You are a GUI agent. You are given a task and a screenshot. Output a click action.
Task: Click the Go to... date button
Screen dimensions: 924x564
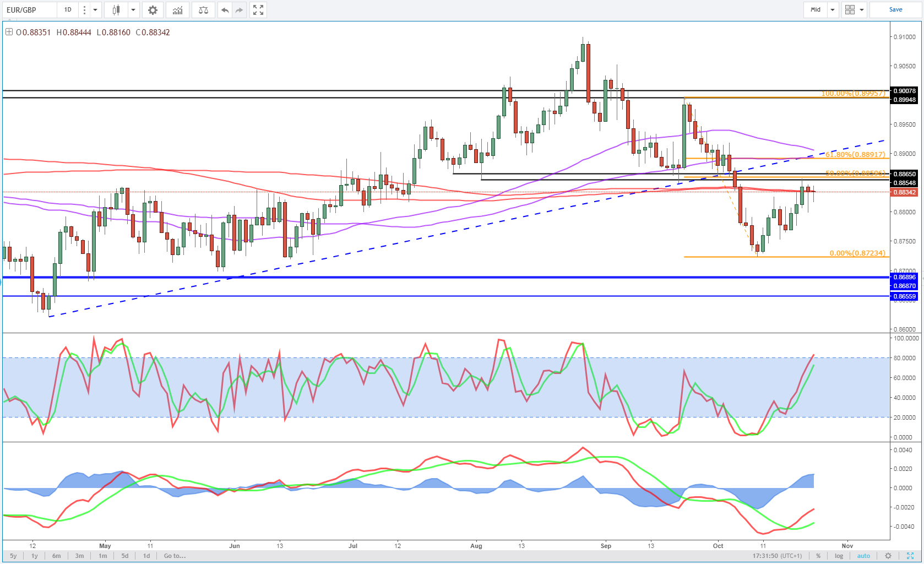click(175, 556)
